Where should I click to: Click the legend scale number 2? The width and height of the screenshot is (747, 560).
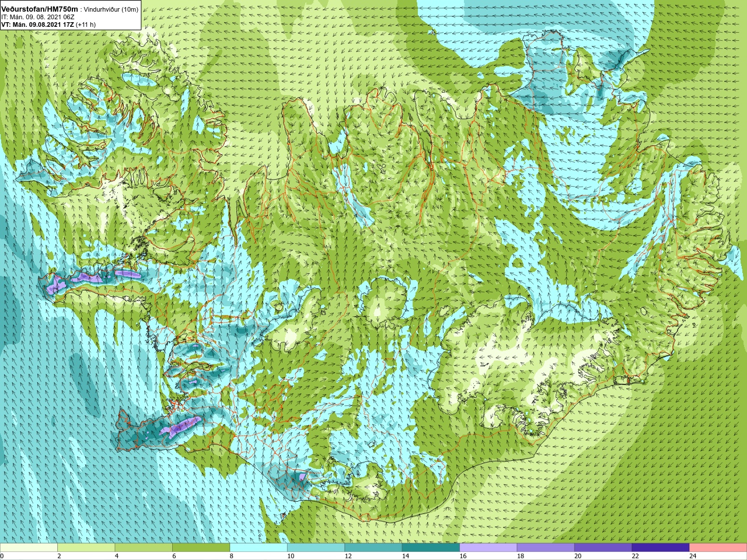[x=59, y=556]
